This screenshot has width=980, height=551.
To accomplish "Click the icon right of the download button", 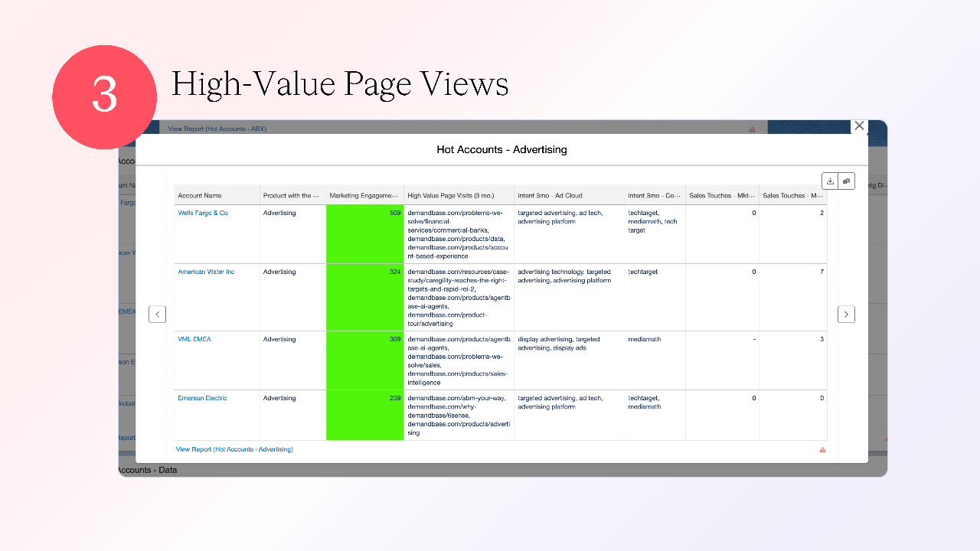I will click(x=847, y=181).
